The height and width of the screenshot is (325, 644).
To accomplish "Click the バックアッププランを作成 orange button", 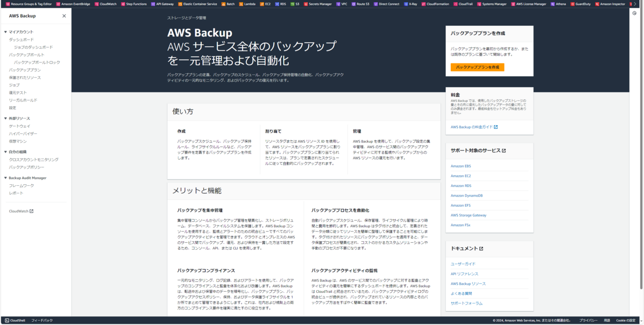I will (477, 67).
